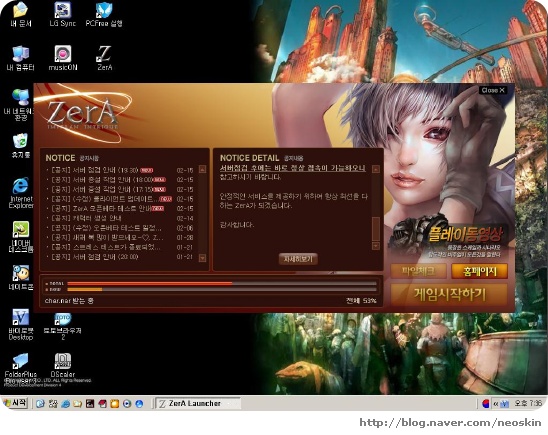
Task: Open notice 캐릭터 생성 안내
Action: click(86, 218)
